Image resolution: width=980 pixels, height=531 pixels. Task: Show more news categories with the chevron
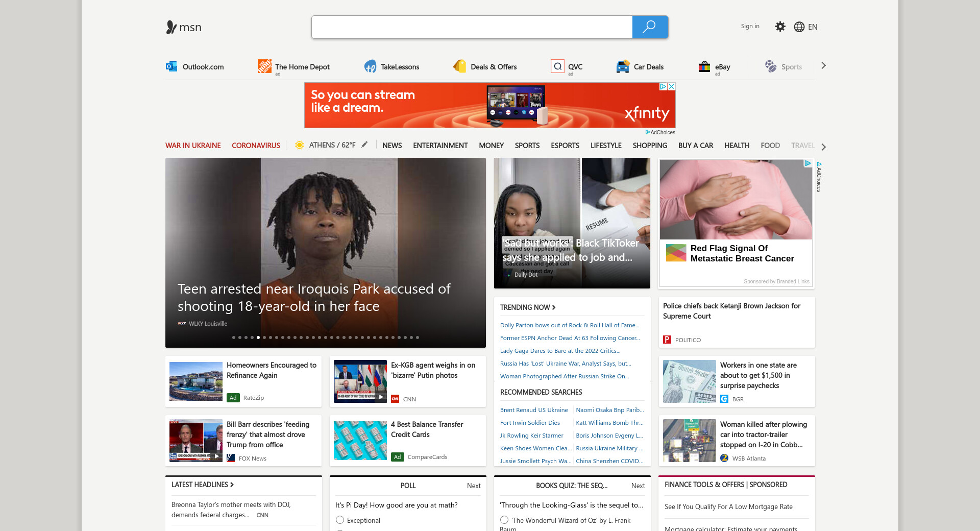(x=823, y=147)
